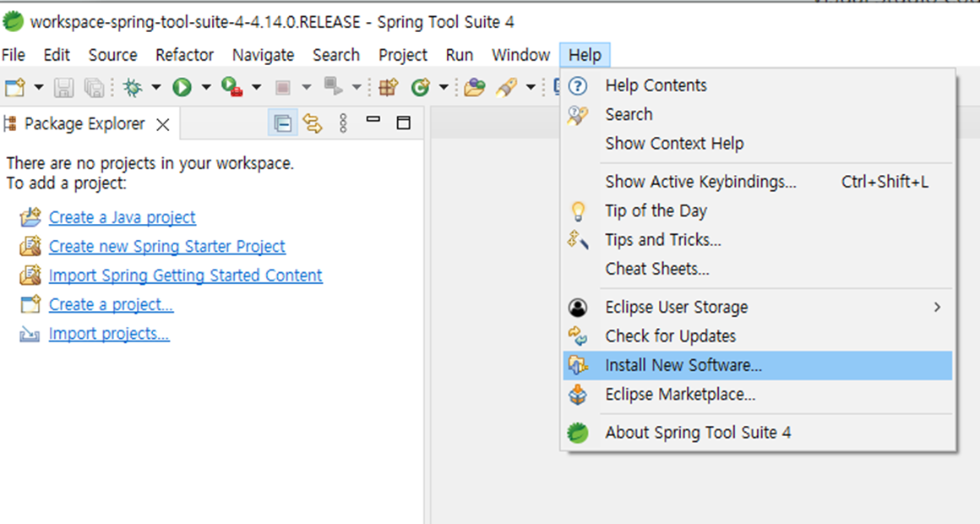Click the Debug bug icon
Viewport: 980px width, 524px height.
click(132, 87)
